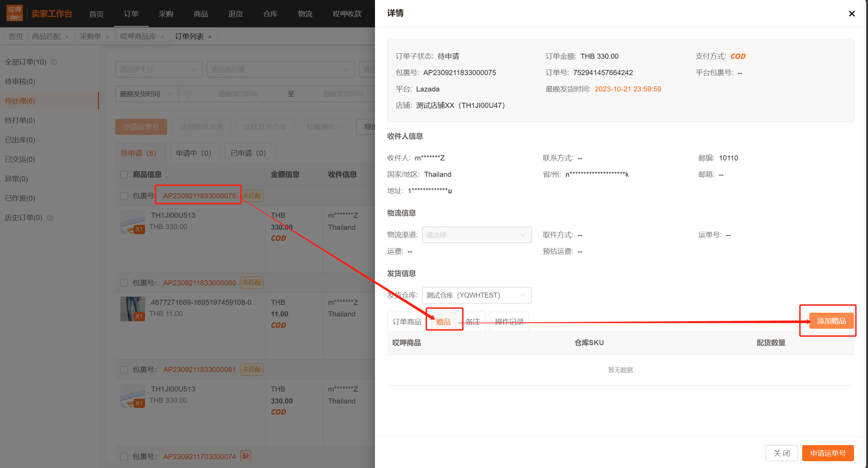Click the ERP logo icon
868x468 pixels.
point(15,13)
